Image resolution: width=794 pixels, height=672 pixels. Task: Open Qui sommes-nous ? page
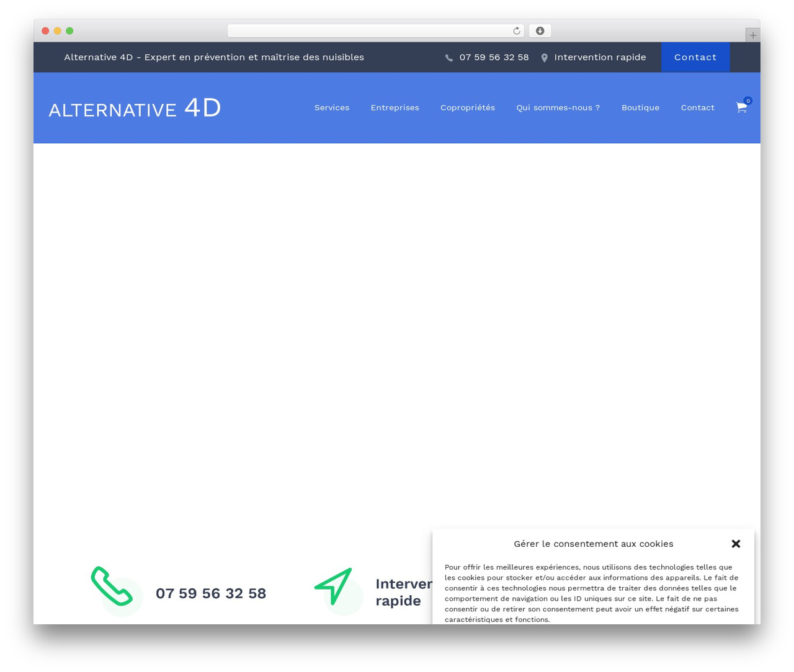[x=558, y=108]
